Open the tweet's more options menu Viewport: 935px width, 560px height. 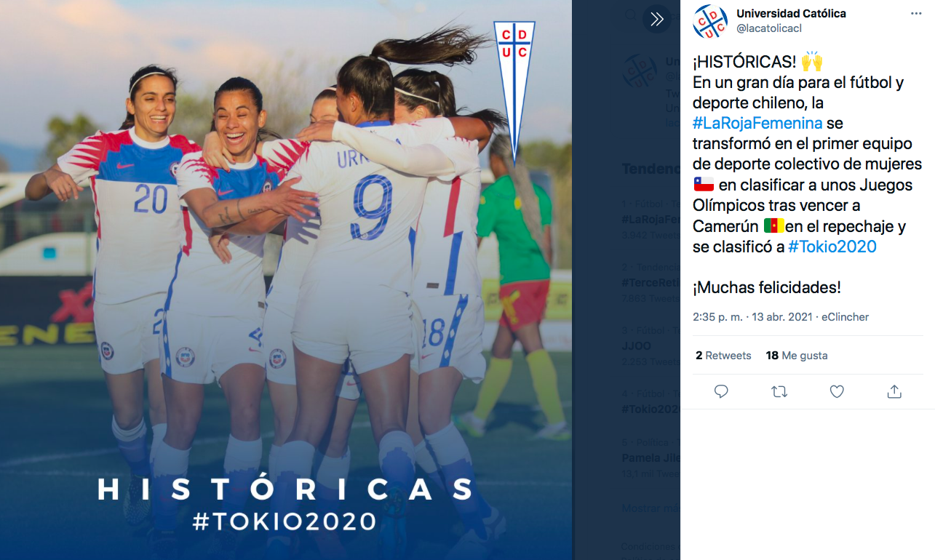pyautogui.click(x=916, y=14)
